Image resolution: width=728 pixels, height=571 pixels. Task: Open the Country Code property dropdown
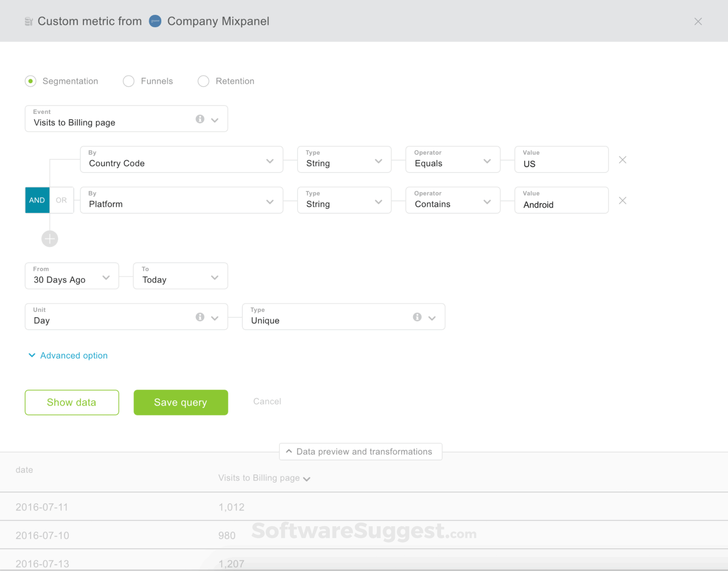(x=181, y=160)
